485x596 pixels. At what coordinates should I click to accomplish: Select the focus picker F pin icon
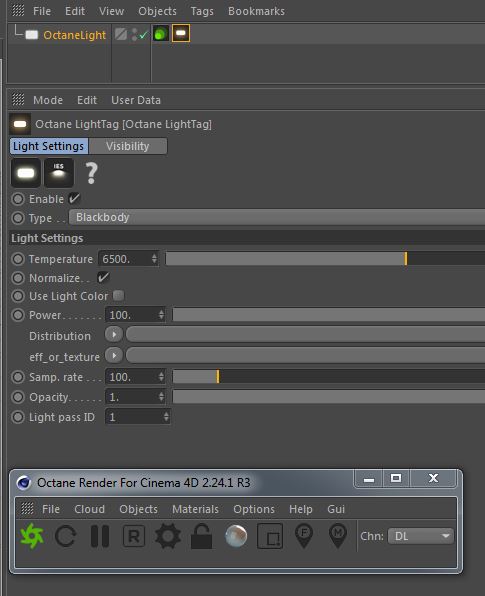point(304,536)
